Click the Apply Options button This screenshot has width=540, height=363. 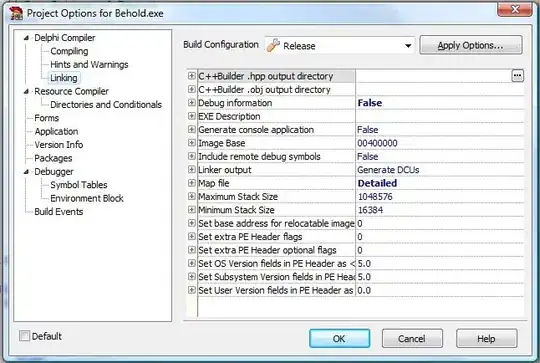tap(471, 45)
